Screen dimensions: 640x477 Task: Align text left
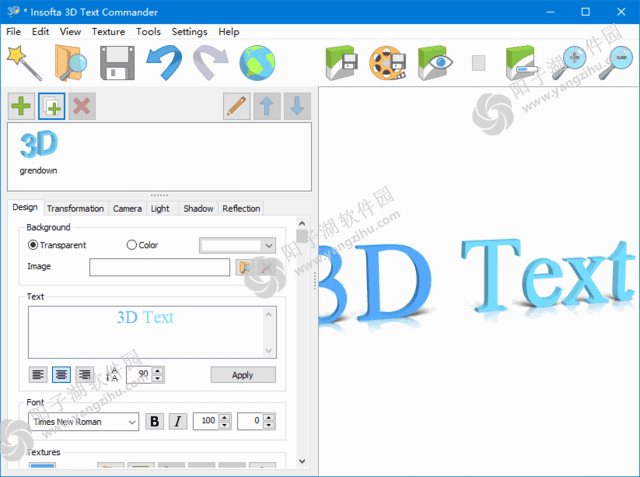pyautogui.click(x=38, y=374)
